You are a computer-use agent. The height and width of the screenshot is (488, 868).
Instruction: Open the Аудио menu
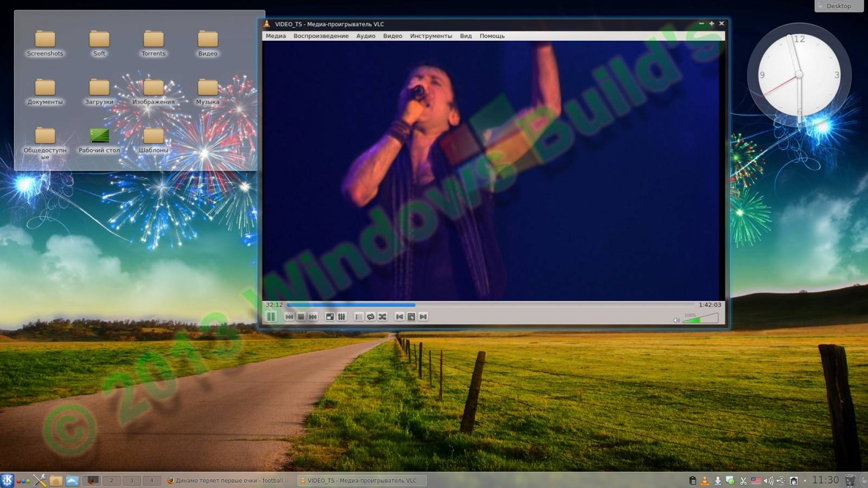click(366, 36)
